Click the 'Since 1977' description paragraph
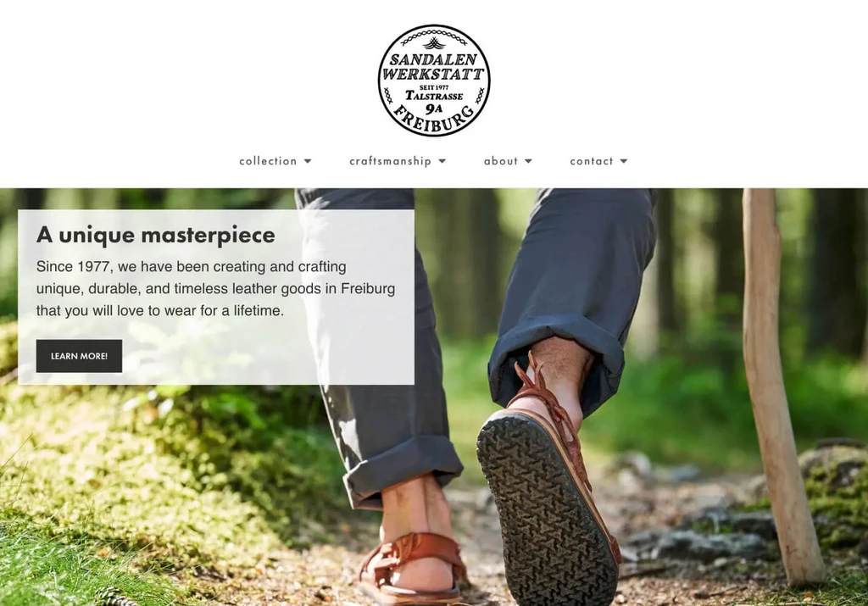Image resolution: width=868 pixels, height=606 pixels. point(216,288)
